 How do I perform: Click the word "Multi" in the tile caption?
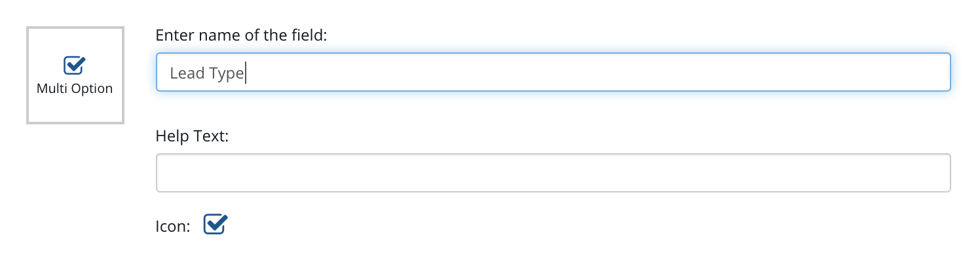tap(51, 88)
